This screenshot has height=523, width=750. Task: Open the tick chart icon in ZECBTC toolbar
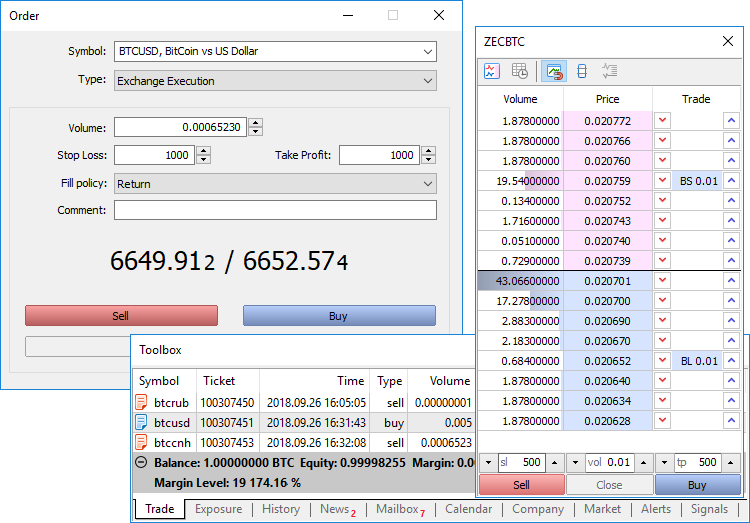click(491, 71)
